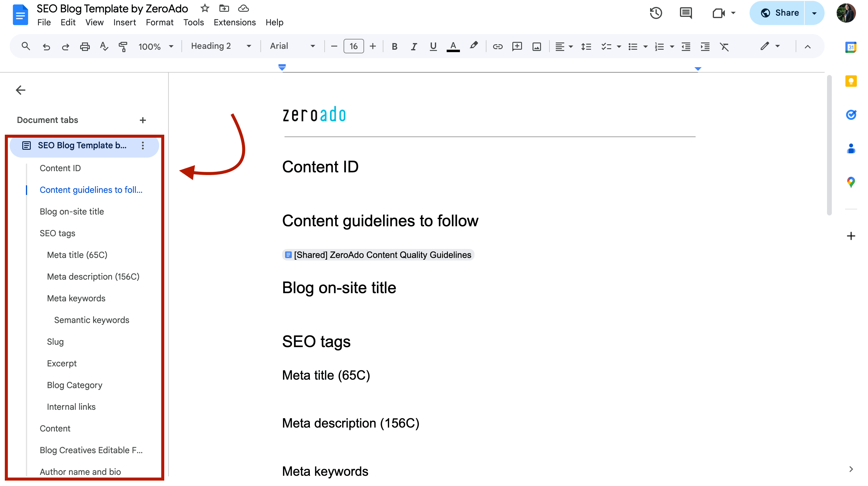The width and height of the screenshot is (868, 486).
Task: Open search menus magnifier icon
Action: [26, 46]
